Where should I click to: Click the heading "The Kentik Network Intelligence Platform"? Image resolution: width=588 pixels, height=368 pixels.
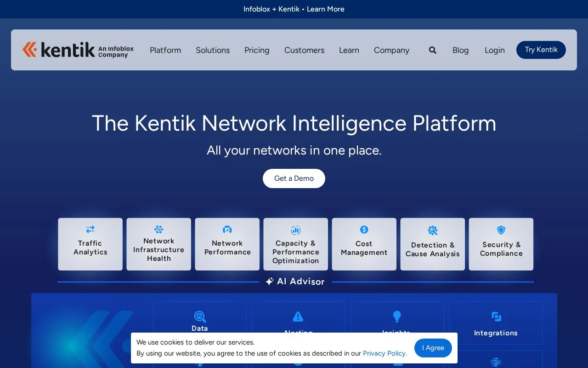tap(294, 123)
